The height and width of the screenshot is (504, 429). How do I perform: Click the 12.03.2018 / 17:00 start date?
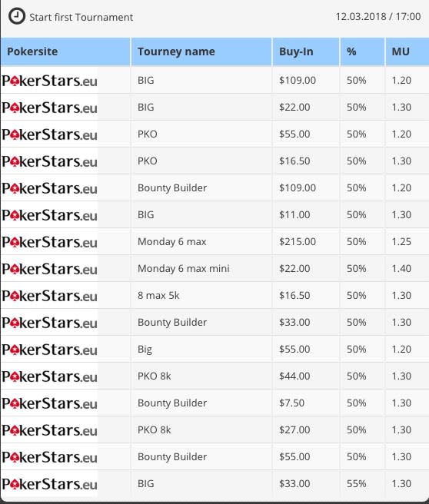tap(377, 16)
